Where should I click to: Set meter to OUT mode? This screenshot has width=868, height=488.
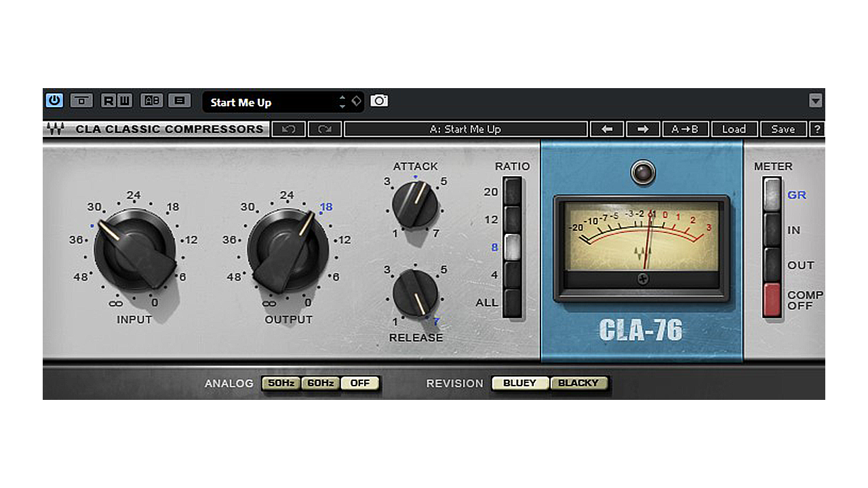click(772, 265)
